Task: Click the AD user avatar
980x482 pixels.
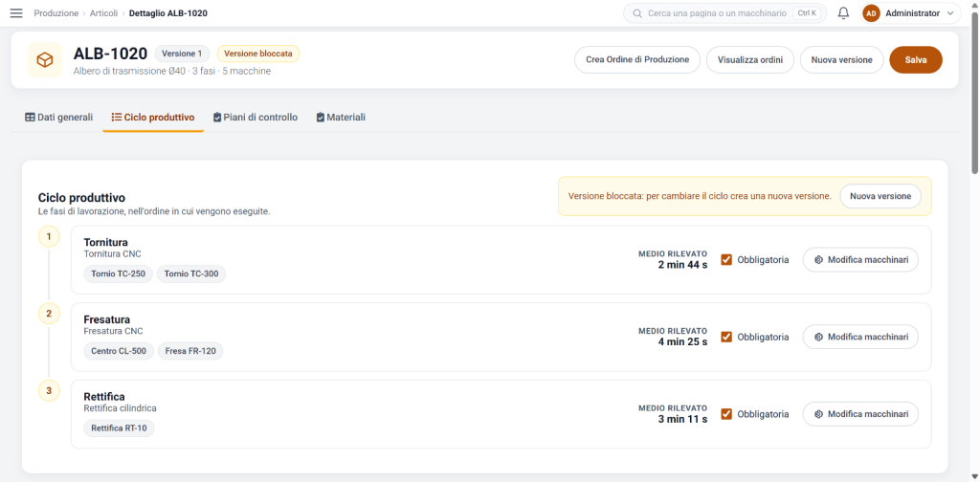Action: (871, 13)
